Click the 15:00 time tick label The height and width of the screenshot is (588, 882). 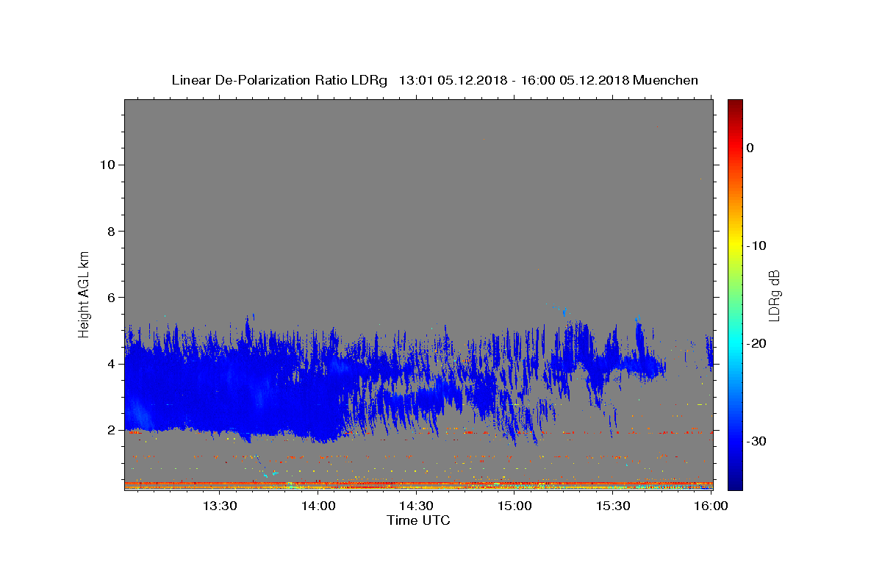(x=514, y=506)
